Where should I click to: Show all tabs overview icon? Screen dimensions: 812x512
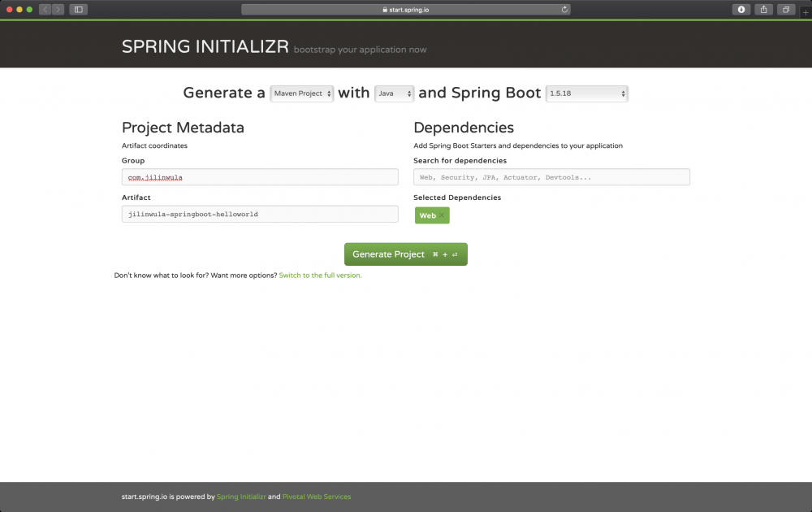point(786,10)
